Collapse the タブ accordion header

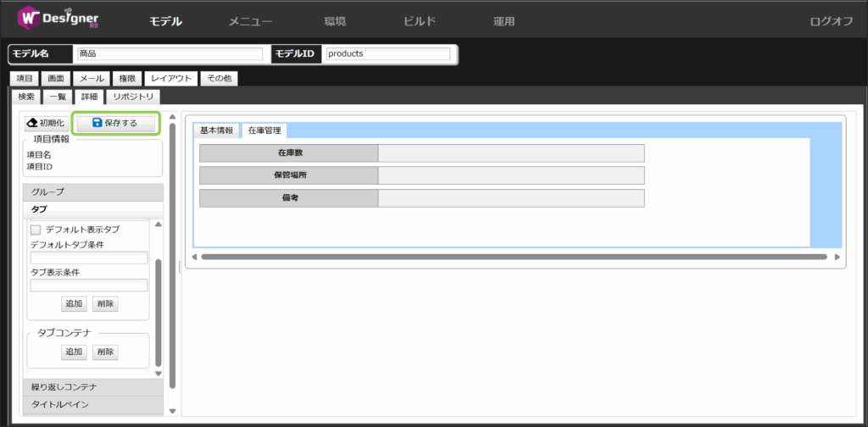[92, 208]
